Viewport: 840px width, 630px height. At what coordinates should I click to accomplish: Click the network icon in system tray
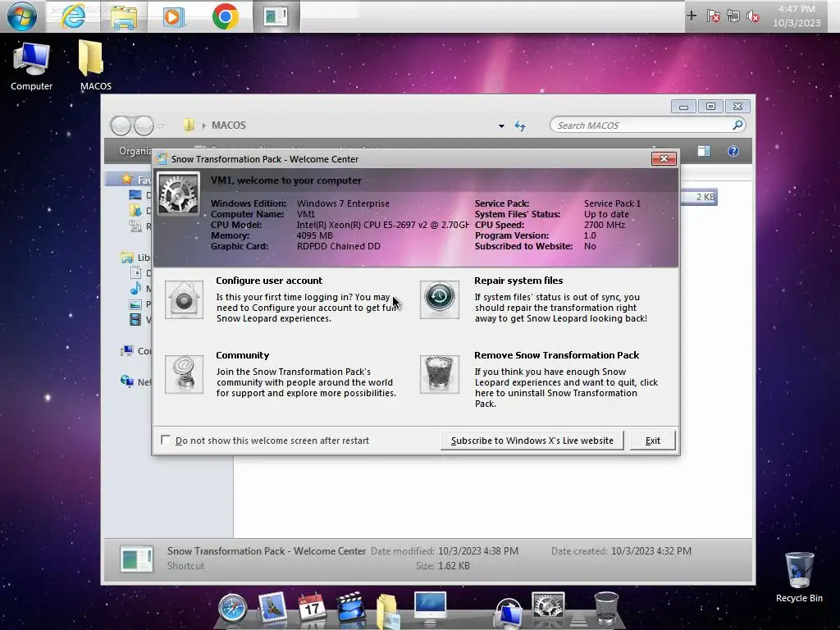tap(733, 16)
